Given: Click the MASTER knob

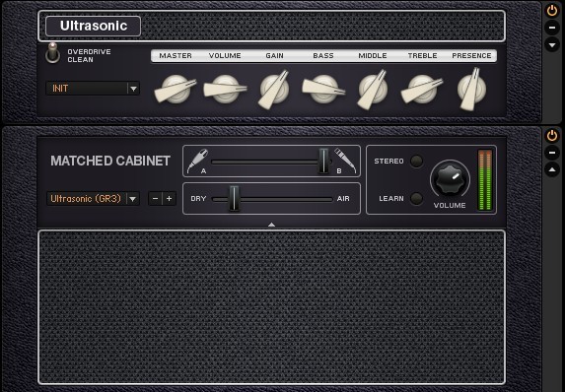Looking at the screenshot, I should [176, 90].
